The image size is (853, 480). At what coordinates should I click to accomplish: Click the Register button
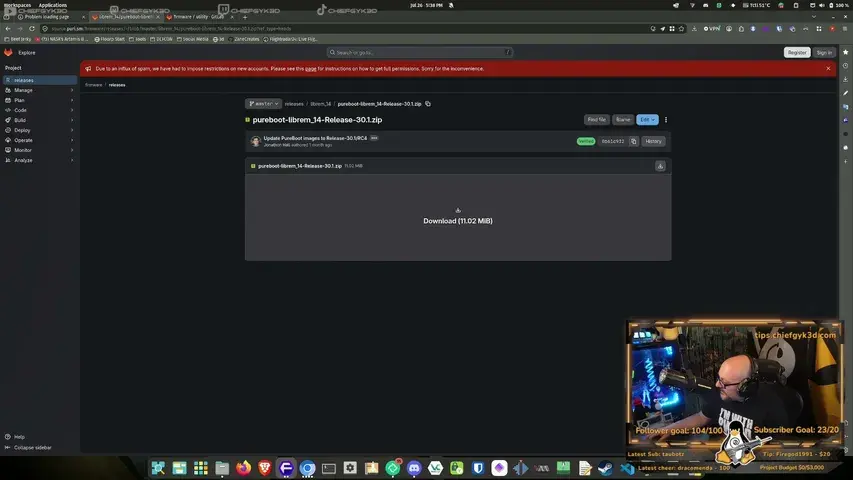(x=796, y=53)
